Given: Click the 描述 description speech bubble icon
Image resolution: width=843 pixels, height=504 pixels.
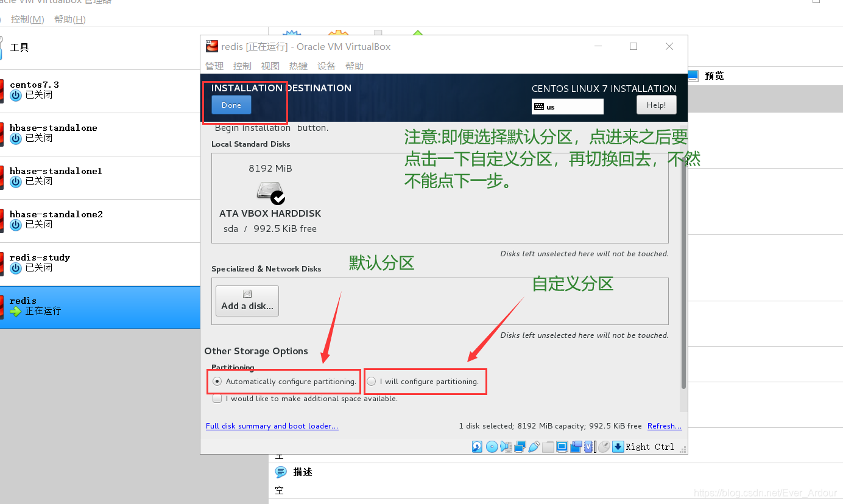Looking at the screenshot, I should (281, 472).
